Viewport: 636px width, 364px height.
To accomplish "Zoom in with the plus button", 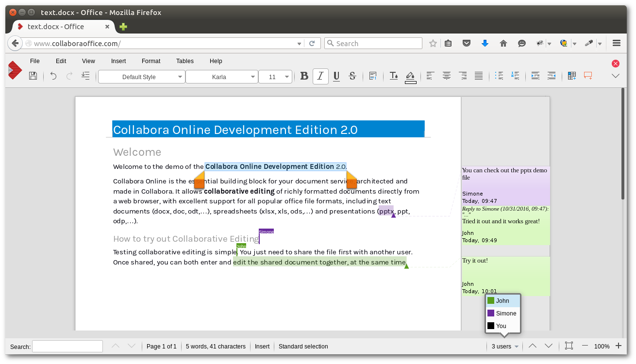I will (x=619, y=346).
